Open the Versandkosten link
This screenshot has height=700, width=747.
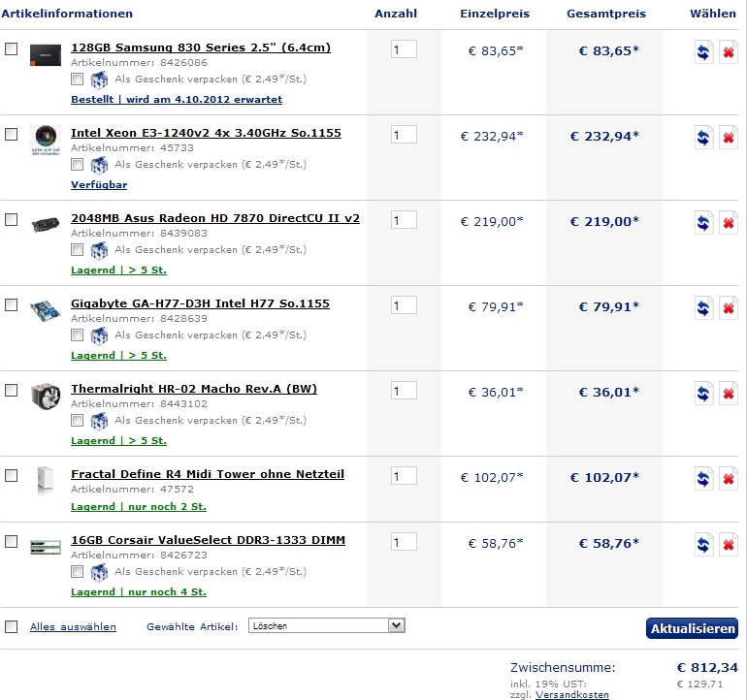(x=571, y=695)
